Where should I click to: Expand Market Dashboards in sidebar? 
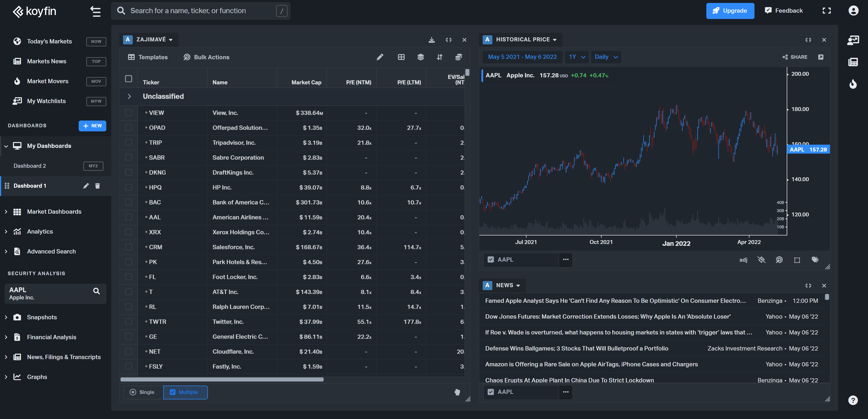pos(6,212)
